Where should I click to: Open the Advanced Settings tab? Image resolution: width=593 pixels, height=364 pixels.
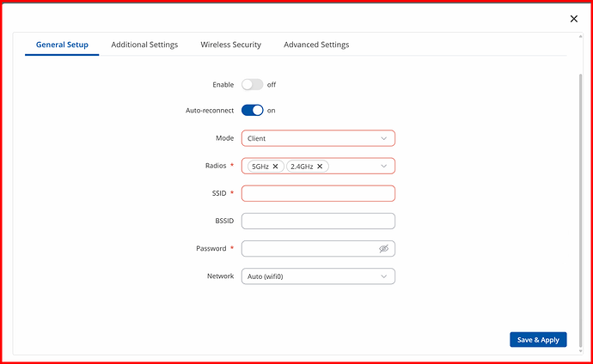316,45
